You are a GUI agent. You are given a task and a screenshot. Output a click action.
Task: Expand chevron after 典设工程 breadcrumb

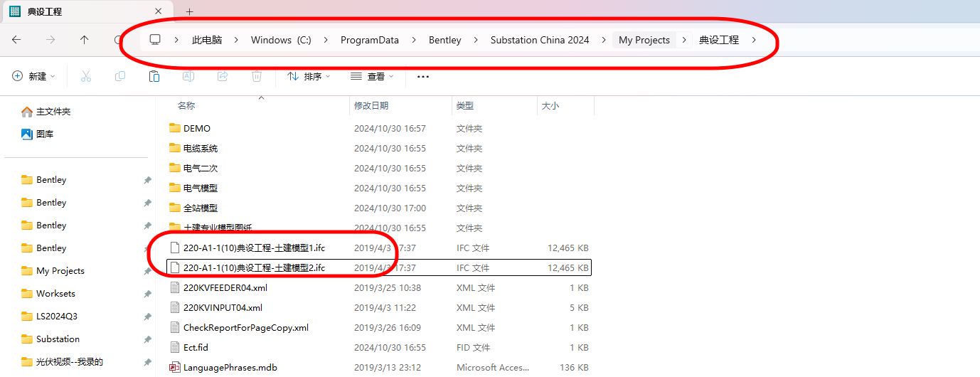754,40
